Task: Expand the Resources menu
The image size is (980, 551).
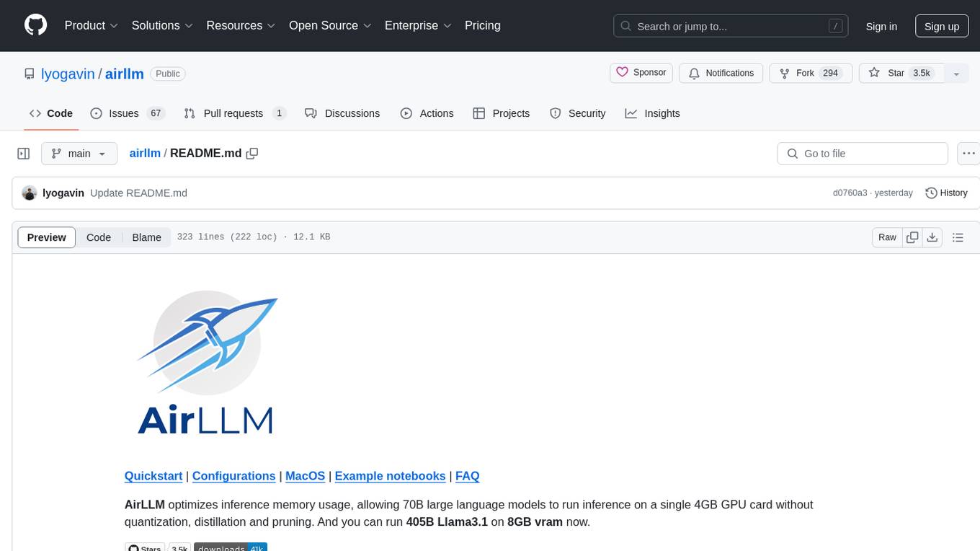Action: coord(241,25)
